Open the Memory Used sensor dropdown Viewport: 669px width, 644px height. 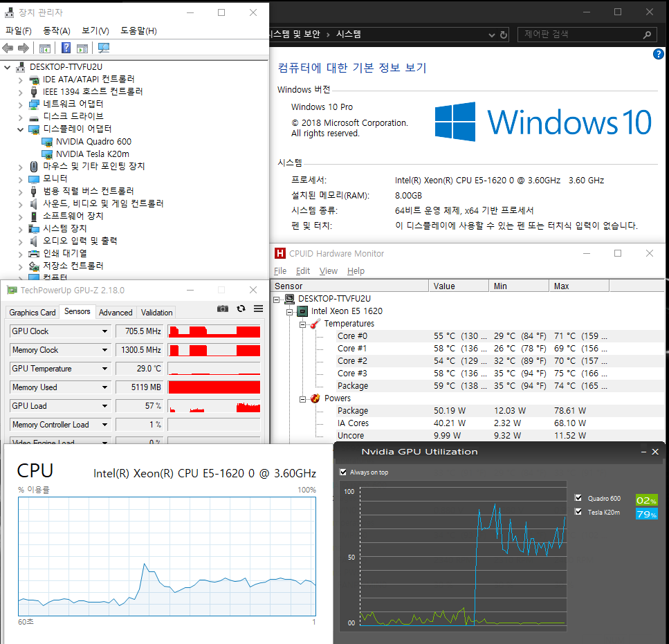point(104,387)
